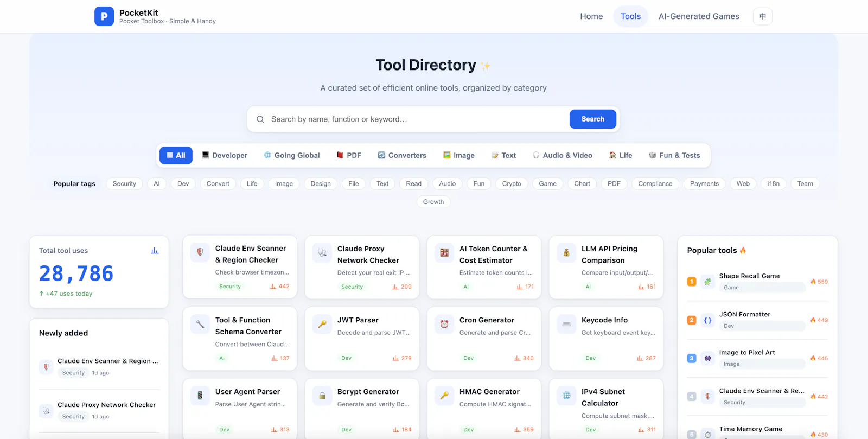Click the Keycode Info keyboard icon
The width and height of the screenshot is (868, 439).
[x=566, y=324]
